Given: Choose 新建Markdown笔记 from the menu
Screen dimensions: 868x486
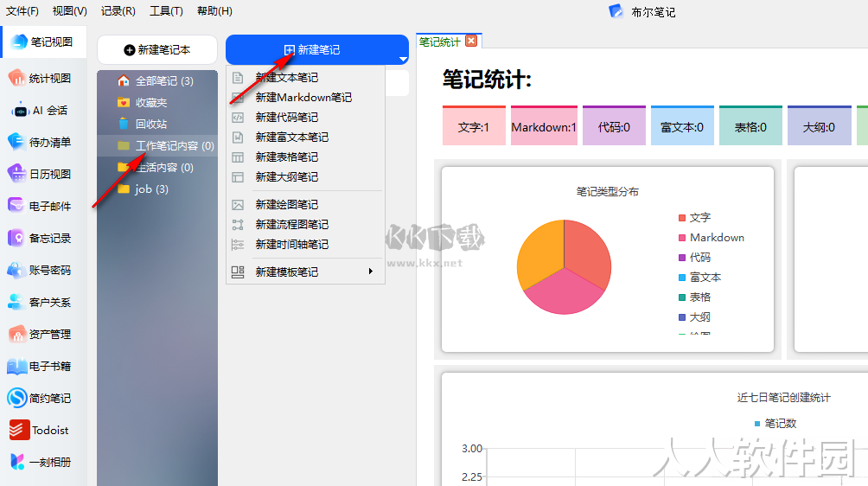Looking at the screenshot, I should click(303, 98).
